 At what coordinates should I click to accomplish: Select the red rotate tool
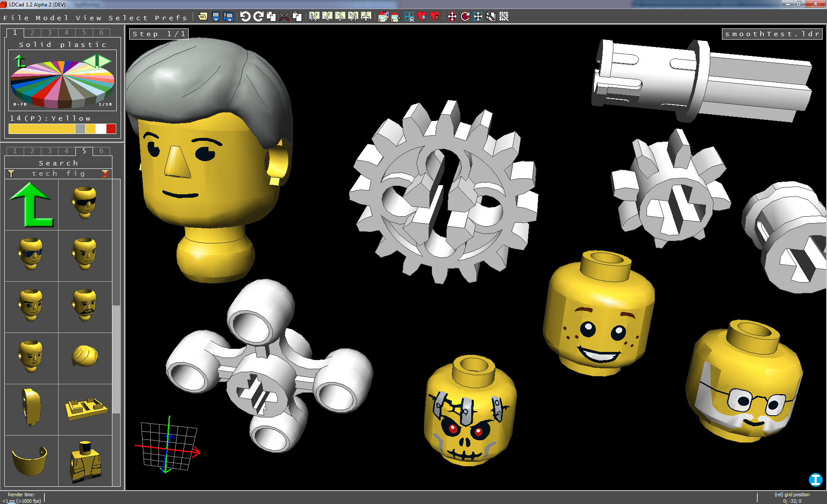[465, 17]
